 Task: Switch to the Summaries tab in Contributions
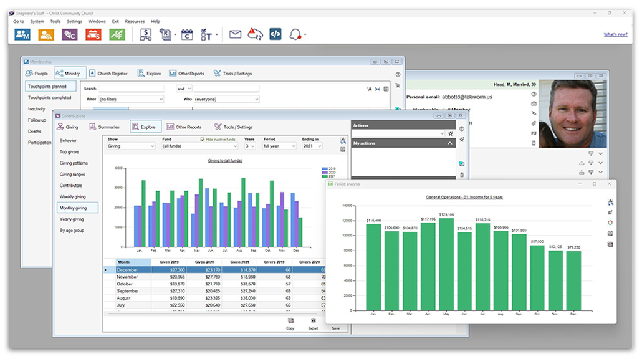click(x=104, y=127)
